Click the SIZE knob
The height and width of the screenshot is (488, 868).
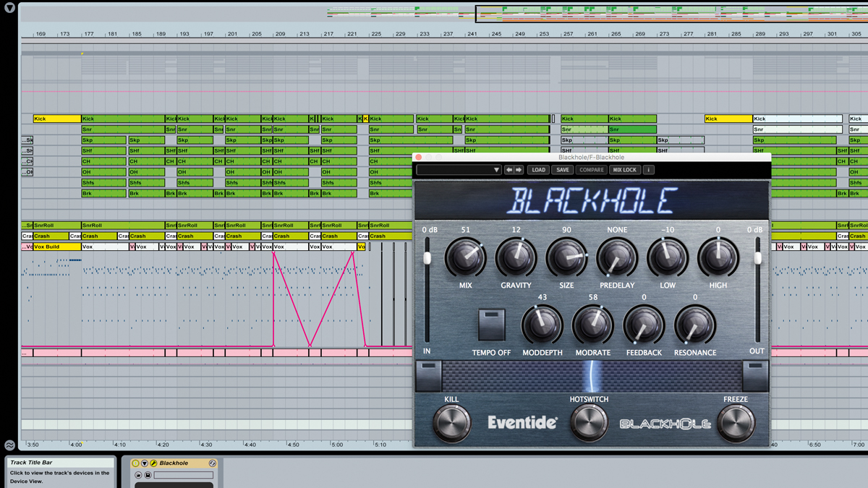tap(566, 257)
